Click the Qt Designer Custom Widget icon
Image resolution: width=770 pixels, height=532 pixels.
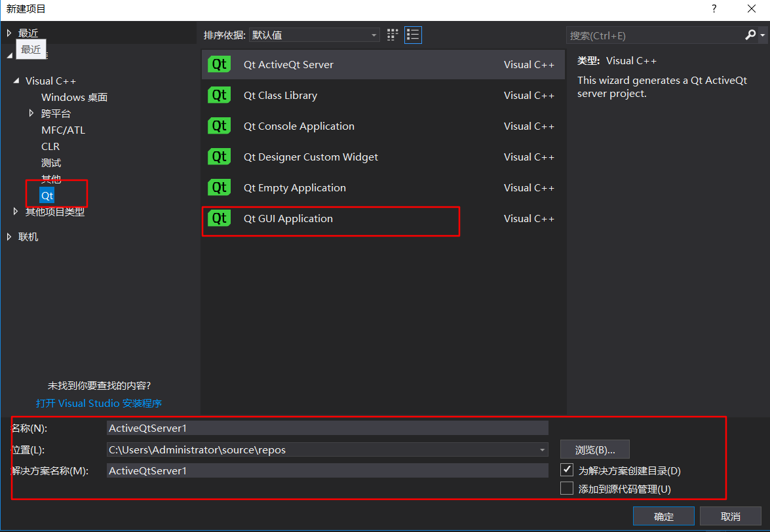219,157
